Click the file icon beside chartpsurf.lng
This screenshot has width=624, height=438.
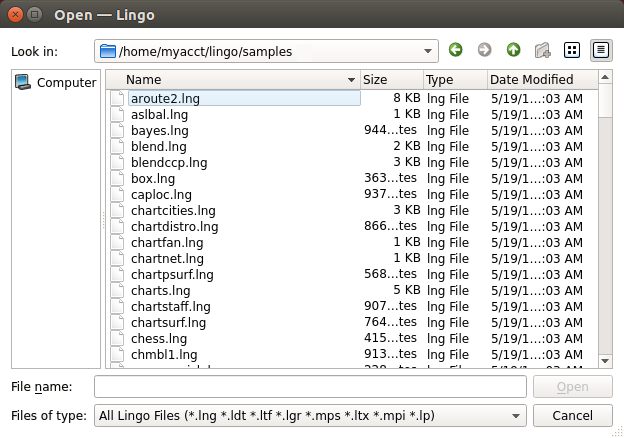pos(117,274)
